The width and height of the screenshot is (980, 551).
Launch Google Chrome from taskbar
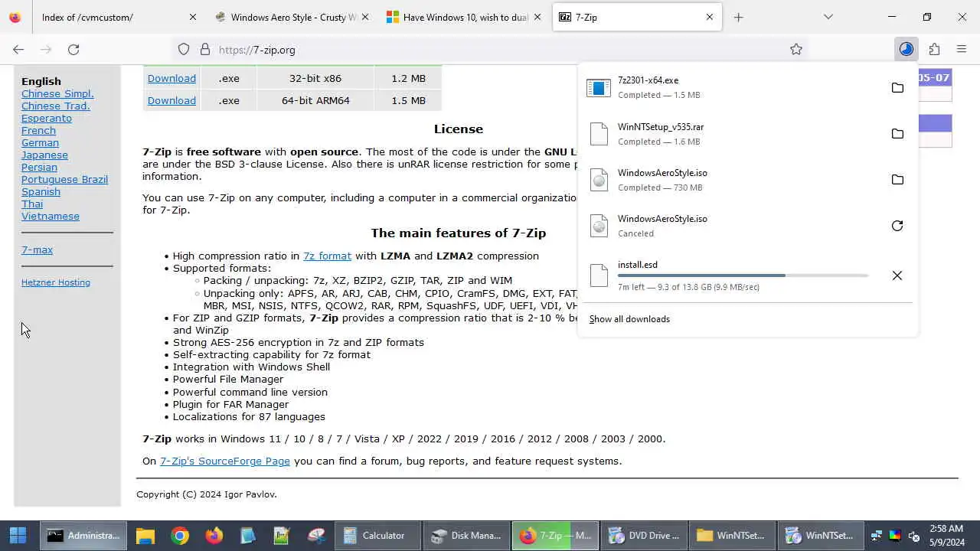click(180, 536)
